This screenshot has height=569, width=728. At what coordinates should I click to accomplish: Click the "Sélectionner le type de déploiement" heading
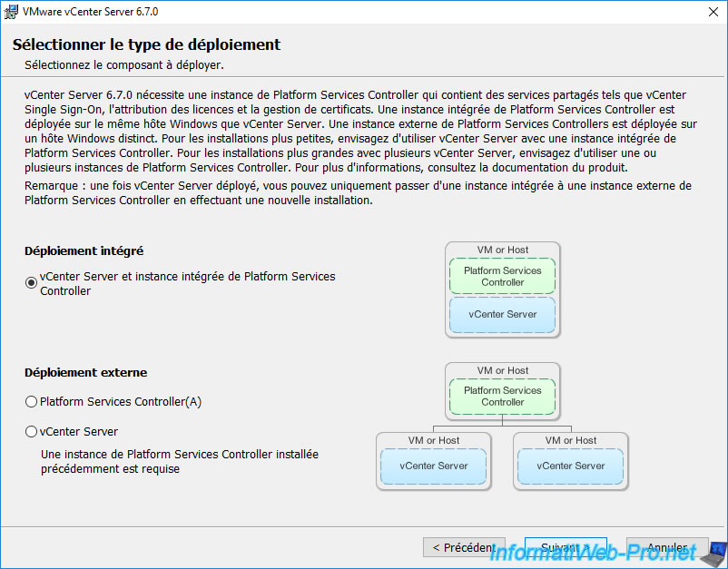(146, 44)
